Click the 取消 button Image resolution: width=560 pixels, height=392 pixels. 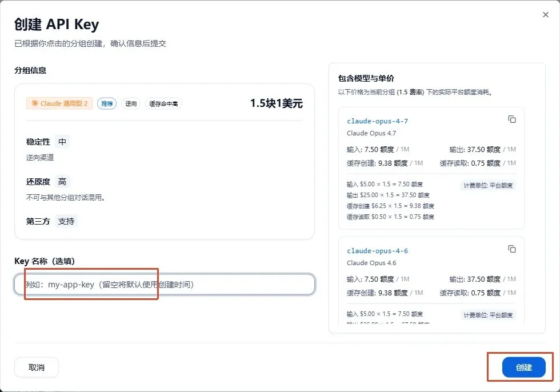point(37,367)
